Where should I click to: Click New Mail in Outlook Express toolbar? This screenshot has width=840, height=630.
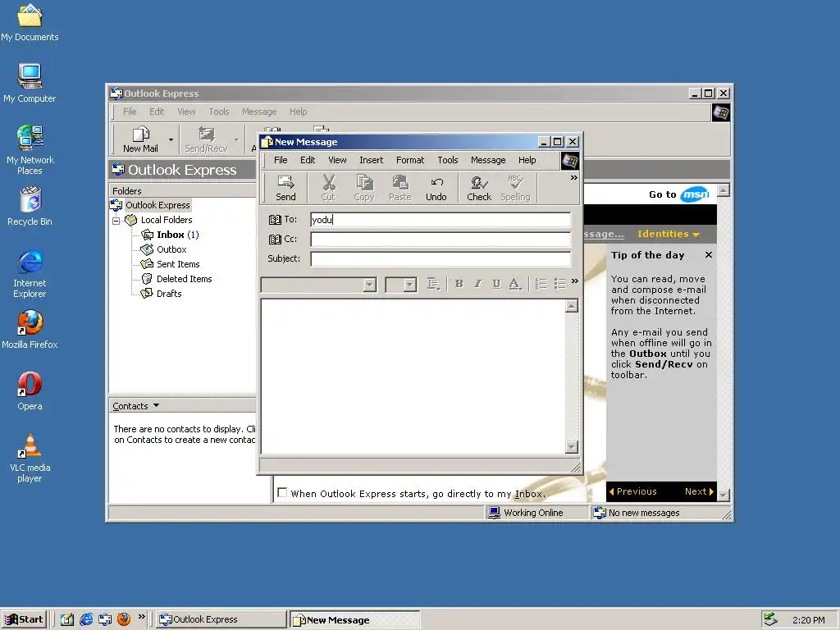[140, 139]
